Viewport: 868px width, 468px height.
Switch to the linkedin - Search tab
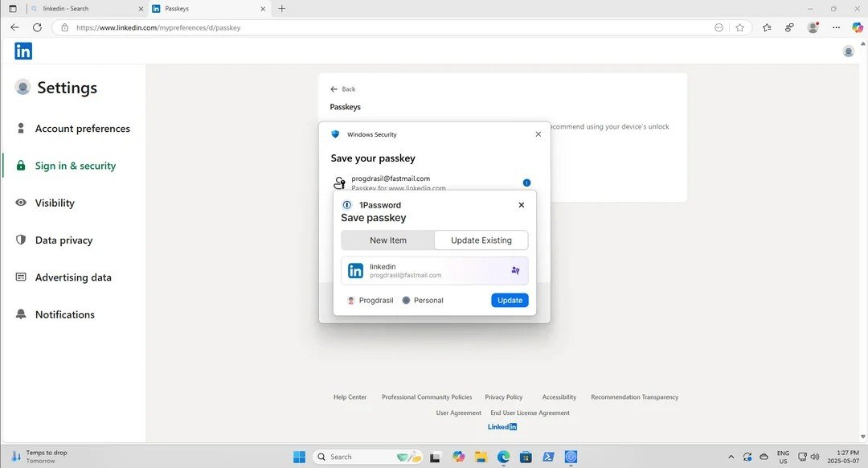pyautogui.click(x=86, y=8)
